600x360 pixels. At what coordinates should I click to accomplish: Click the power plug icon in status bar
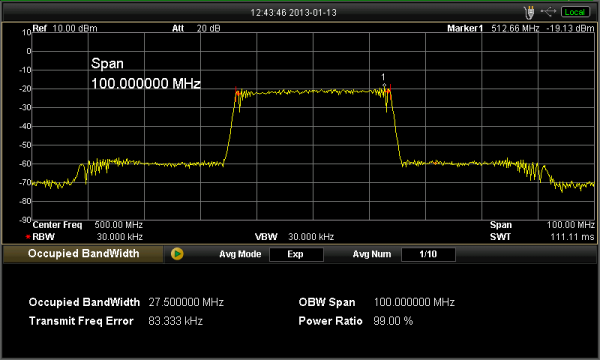click(x=530, y=12)
